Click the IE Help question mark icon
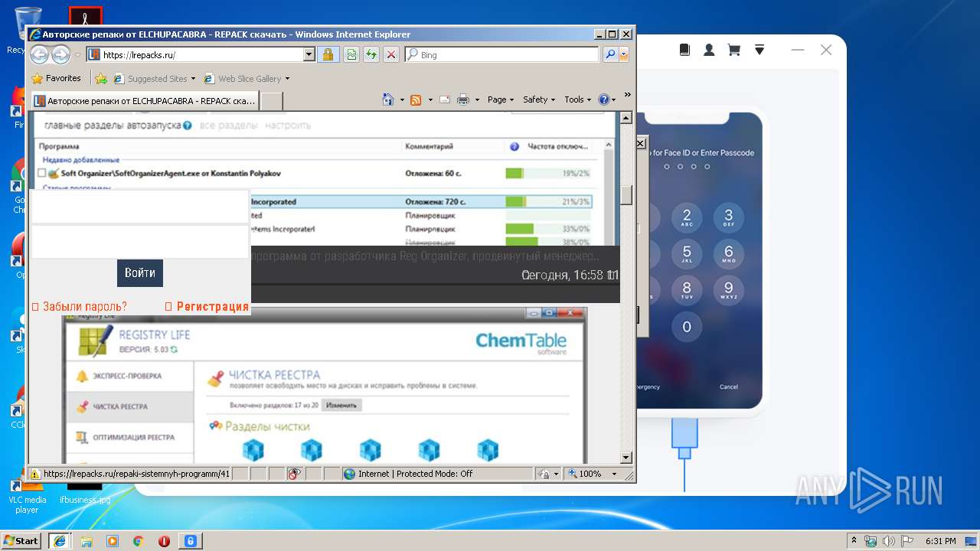The image size is (980, 551). tap(604, 99)
